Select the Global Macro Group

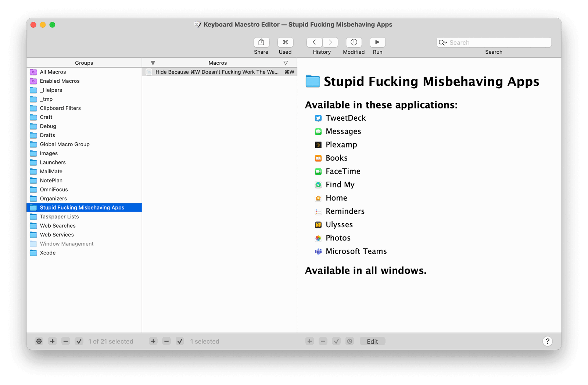click(65, 144)
